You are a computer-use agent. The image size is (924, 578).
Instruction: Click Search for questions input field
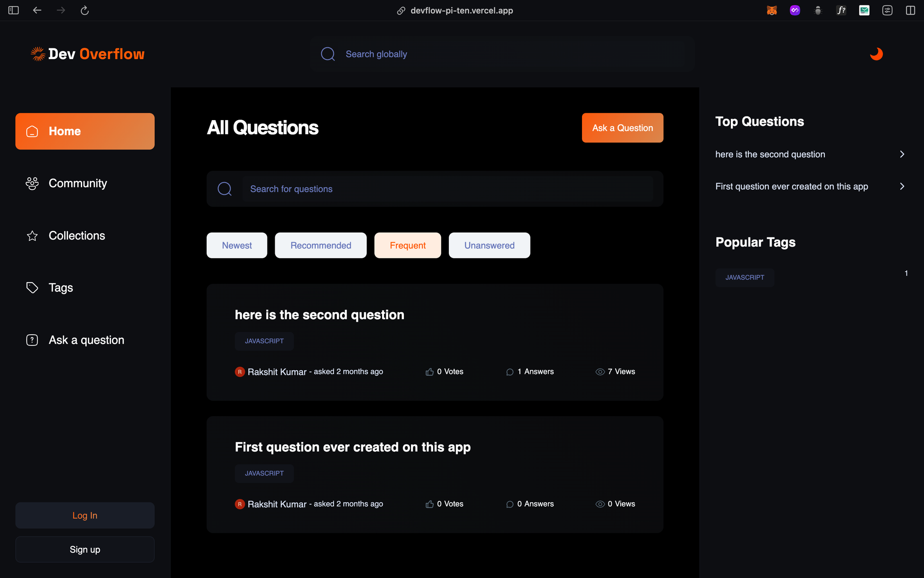click(435, 188)
